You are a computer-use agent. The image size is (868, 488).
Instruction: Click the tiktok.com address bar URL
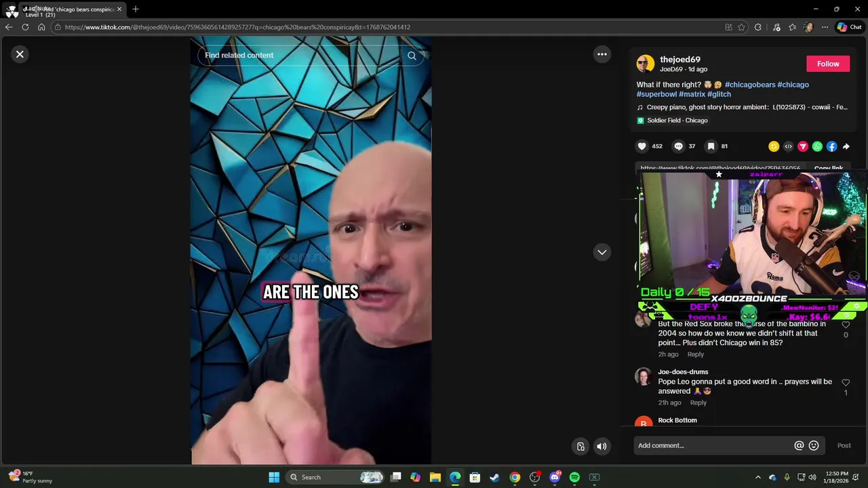click(237, 27)
